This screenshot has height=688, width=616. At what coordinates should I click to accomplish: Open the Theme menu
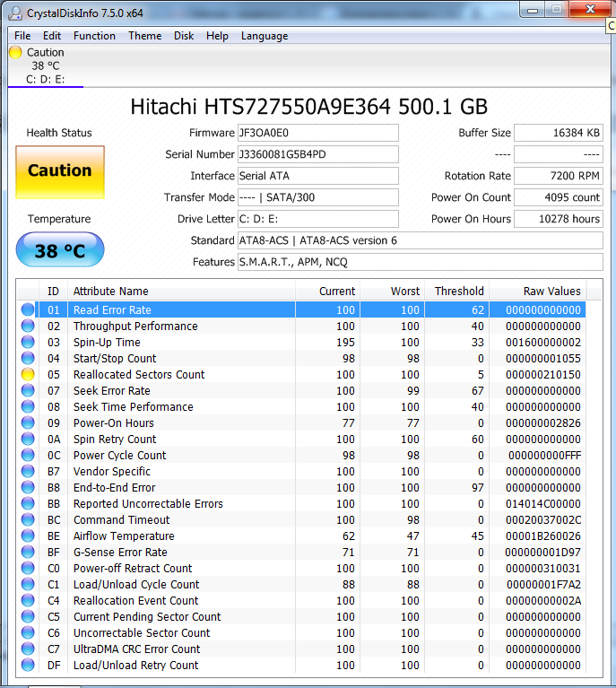click(x=144, y=36)
